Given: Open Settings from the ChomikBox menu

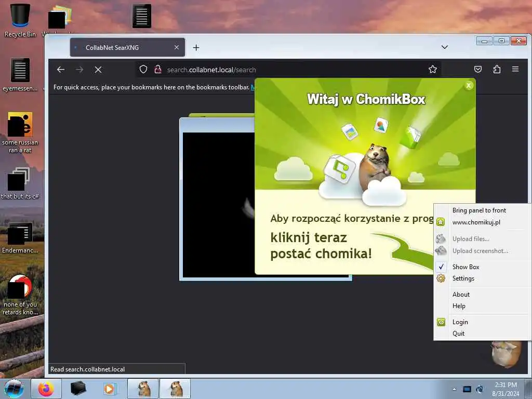Looking at the screenshot, I should point(482,278).
